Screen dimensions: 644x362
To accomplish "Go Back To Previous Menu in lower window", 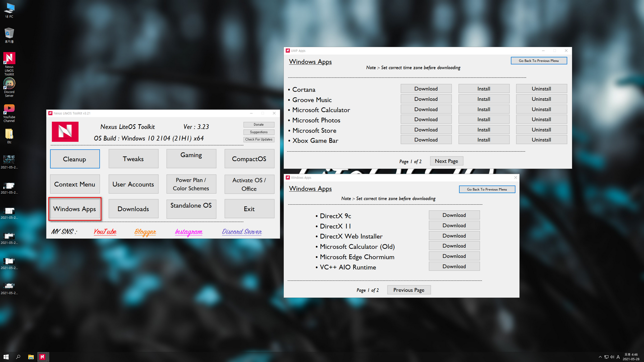I will pyautogui.click(x=487, y=189).
